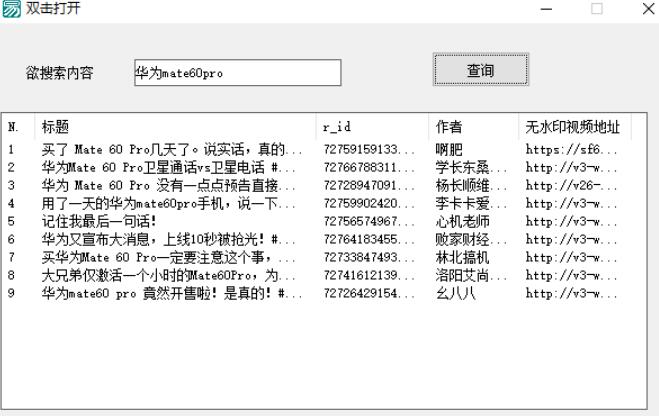Click the N. column header

18,126
